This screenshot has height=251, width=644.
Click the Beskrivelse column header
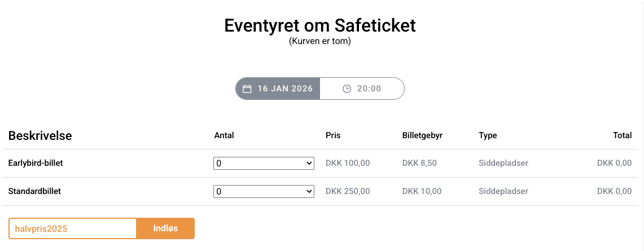[x=40, y=135]
